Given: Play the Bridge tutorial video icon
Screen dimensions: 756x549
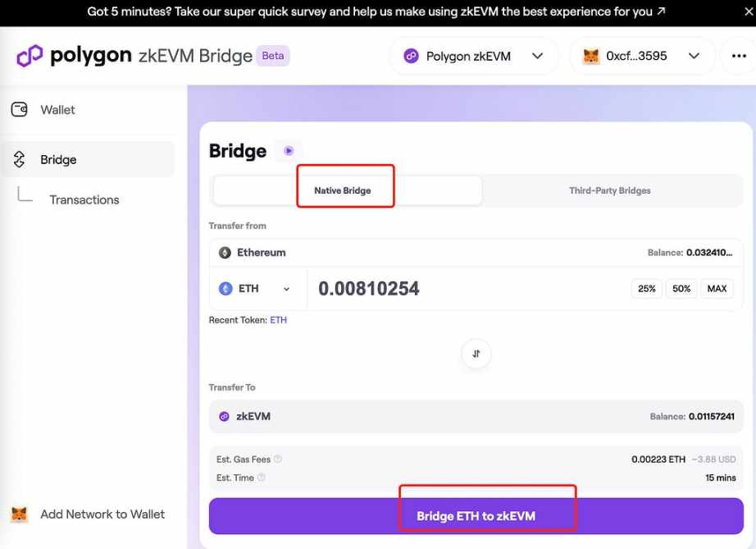Looking at the screenshot, I should pyautogui.click(x=289, y=151).
